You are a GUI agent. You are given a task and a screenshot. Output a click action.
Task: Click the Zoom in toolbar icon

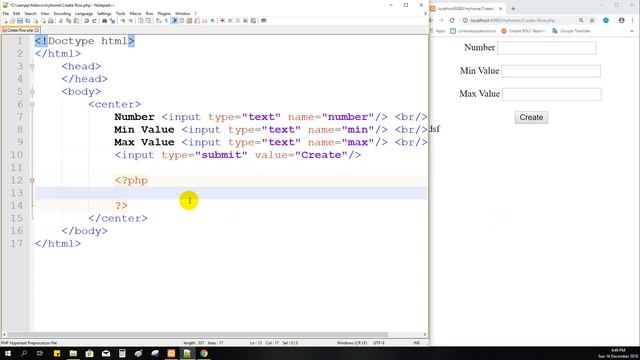pyautogui.click(x=122, y=21)
